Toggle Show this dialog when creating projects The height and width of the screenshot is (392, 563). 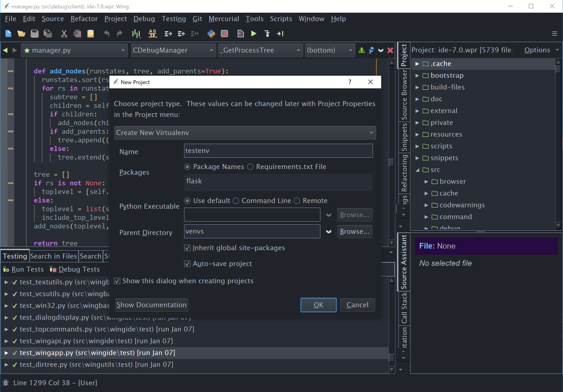click(117, 281)
